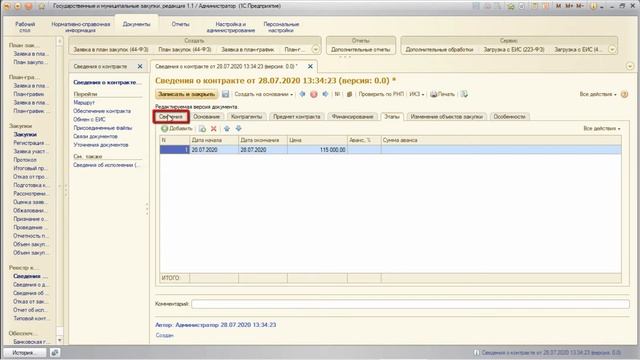Click the dark icon right of № icon

(x=349, y=94)
